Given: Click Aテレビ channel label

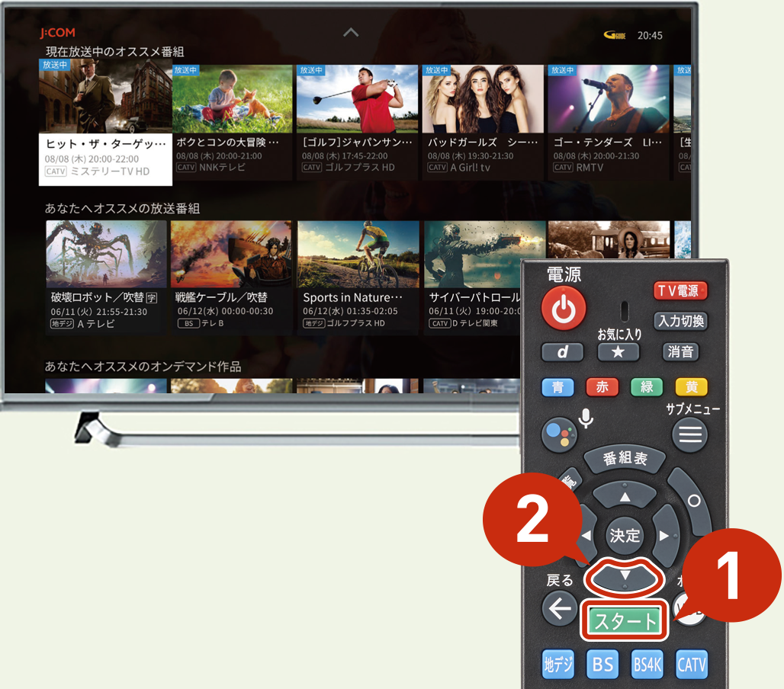Looking at the screenshot, I should point(96,324).
